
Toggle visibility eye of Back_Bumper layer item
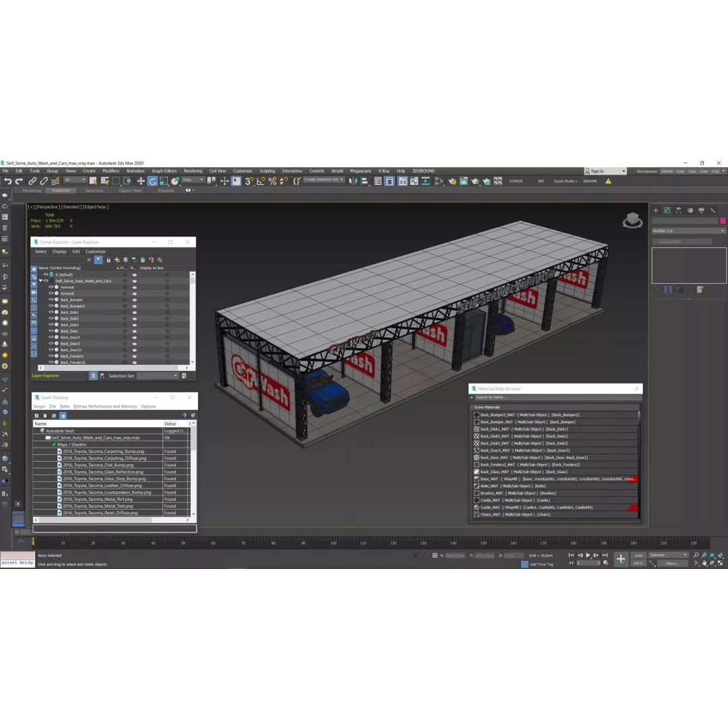pos(51,300)
